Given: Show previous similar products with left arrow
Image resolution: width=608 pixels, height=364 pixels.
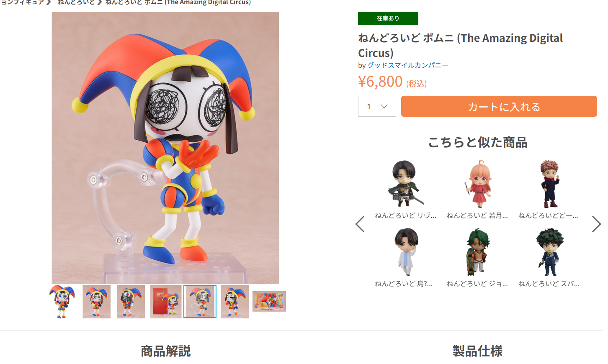Looking at the screenshot, I should coord(360,224).
